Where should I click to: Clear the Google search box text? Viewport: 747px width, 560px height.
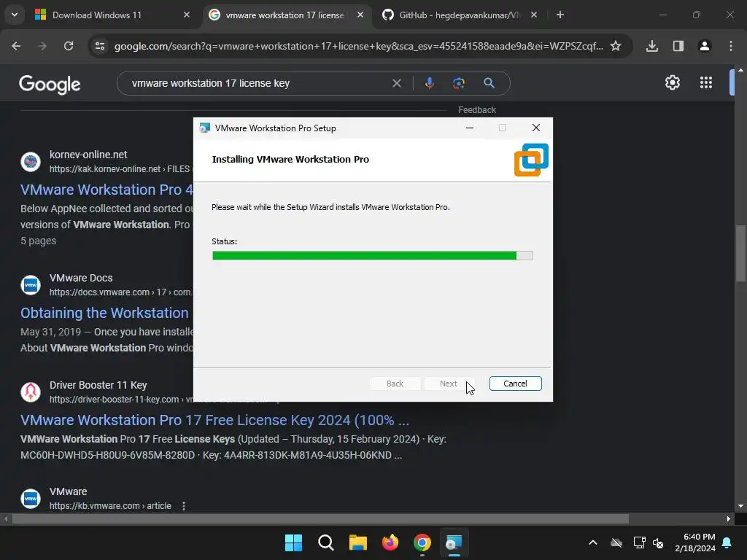click(x=396, y=83)
